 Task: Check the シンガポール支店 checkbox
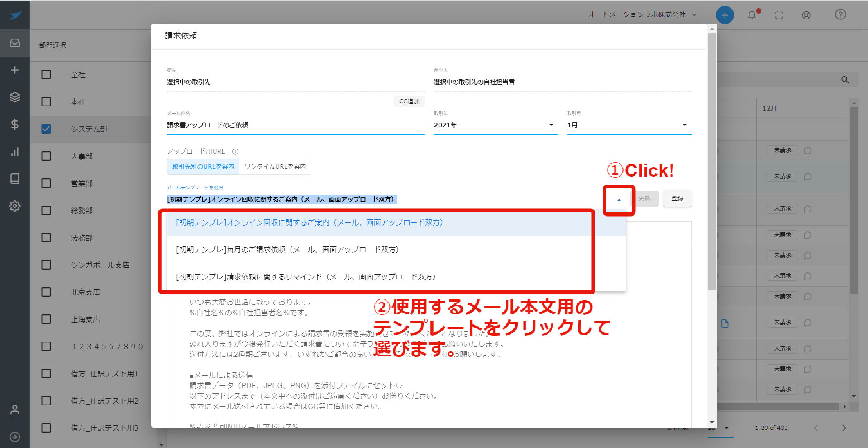(x=46, y=265)
